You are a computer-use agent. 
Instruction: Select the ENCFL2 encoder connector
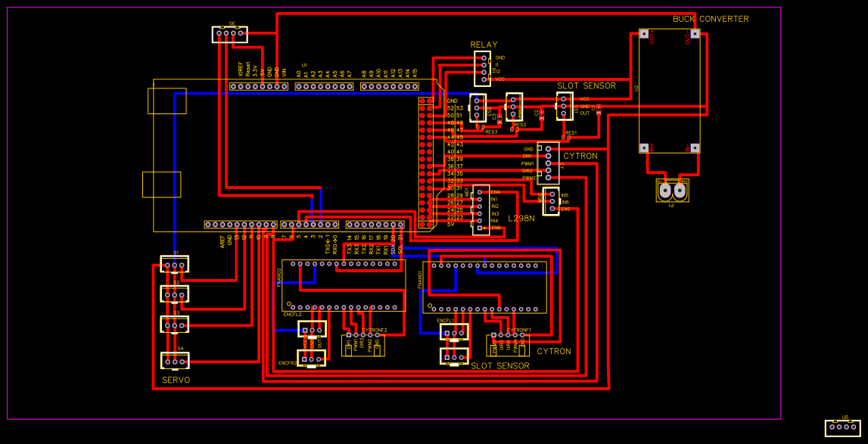(x=310, y=329)
